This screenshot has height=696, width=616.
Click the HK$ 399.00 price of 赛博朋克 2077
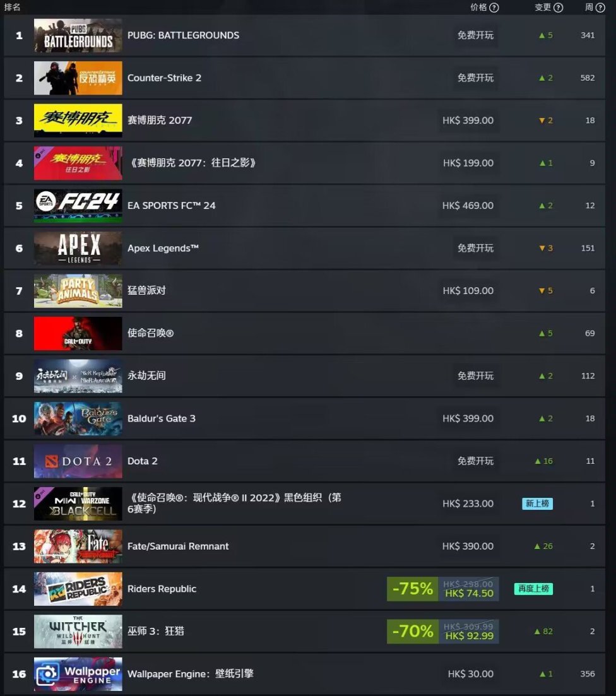[468, 121]
